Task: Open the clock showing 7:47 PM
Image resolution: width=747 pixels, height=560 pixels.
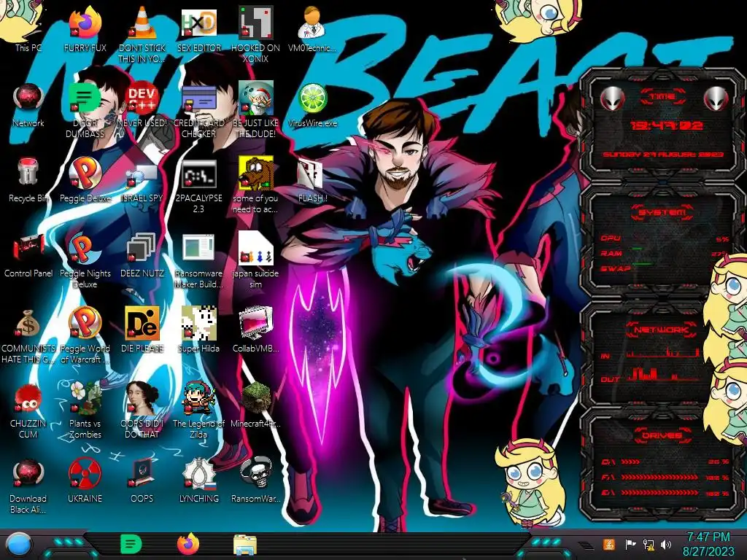Action: (x=708, y=544)
